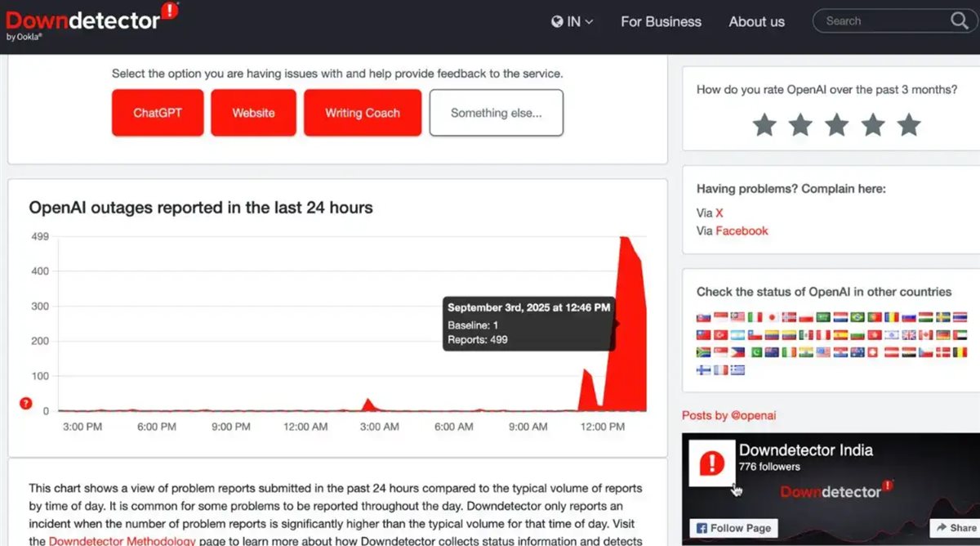The height and width of the screenshot is (546, 980).
Task: Select the France flag
Action: click(720, 370)
